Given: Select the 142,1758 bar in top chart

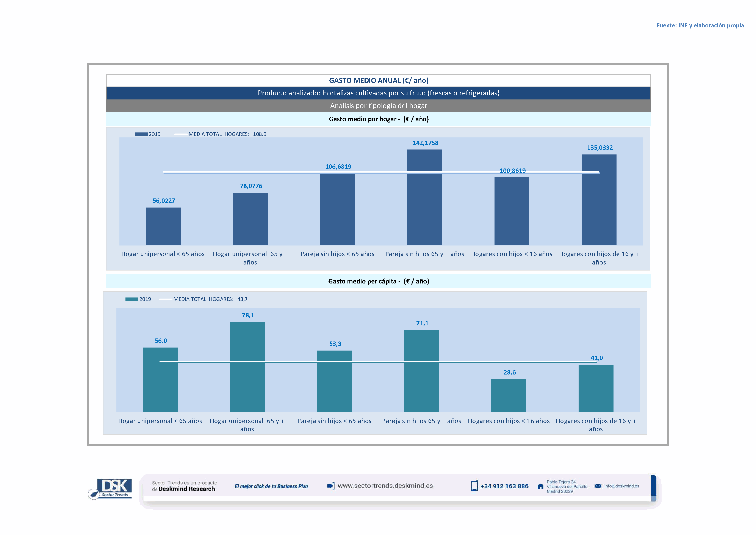Looking at the screenshot, I should coord(424,198).
